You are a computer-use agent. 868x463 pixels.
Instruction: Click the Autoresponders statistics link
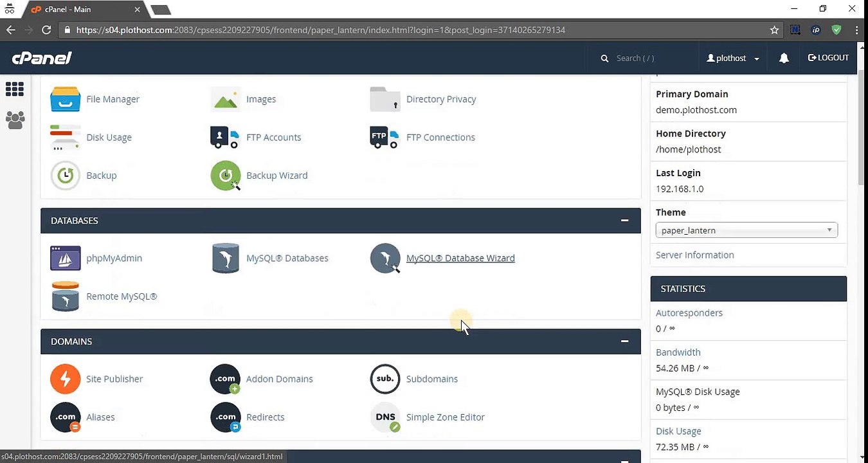coord(689,313)
